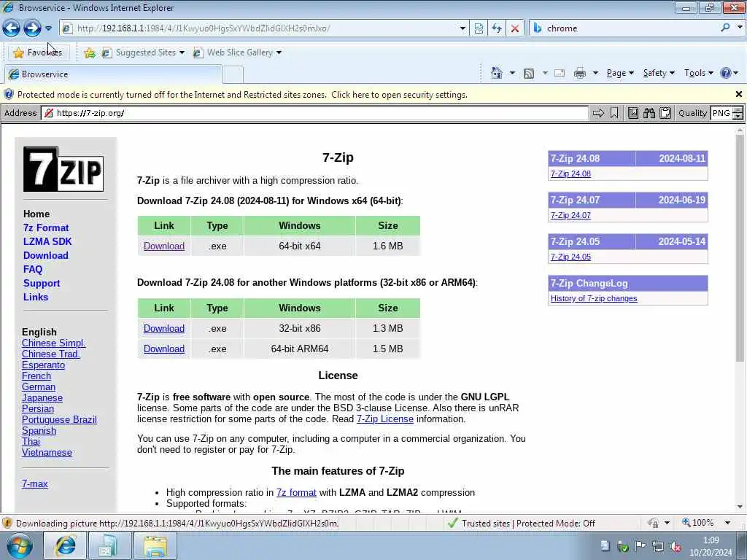Open the Page menu

(x=620, y=73)
